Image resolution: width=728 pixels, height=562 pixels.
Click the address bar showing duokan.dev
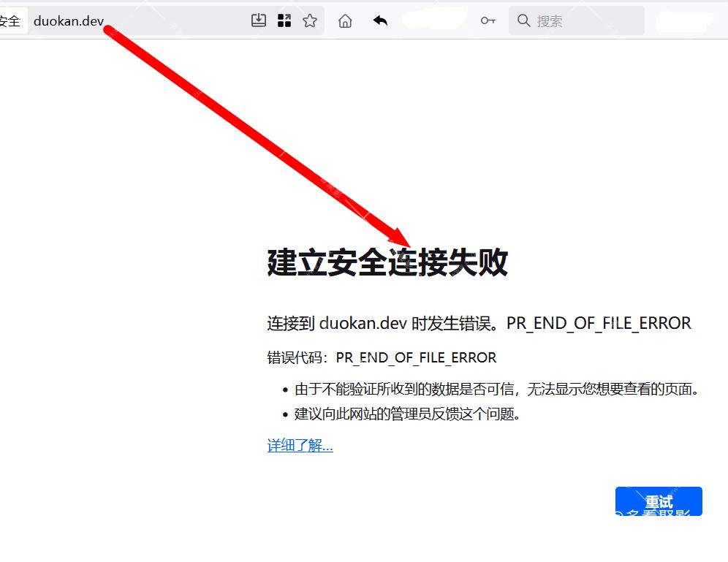[68, 20]
